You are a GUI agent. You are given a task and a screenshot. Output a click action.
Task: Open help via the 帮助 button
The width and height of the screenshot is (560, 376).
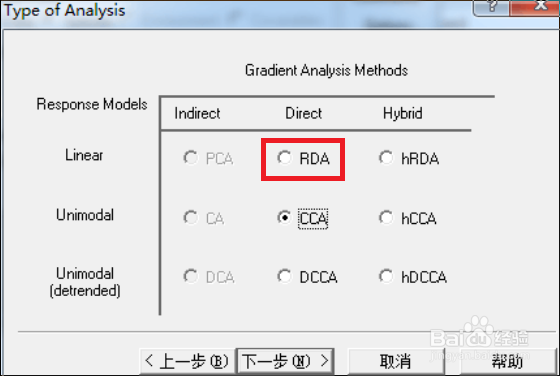coord(508,361)
